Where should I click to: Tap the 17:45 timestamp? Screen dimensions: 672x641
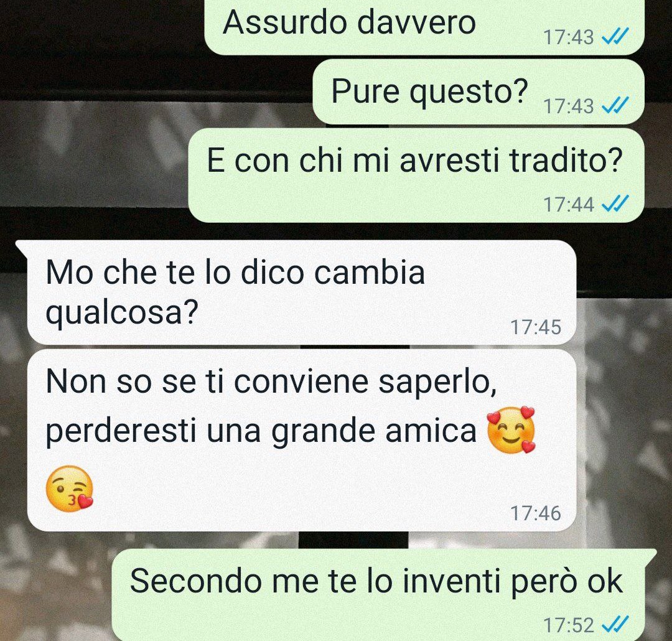535,327
